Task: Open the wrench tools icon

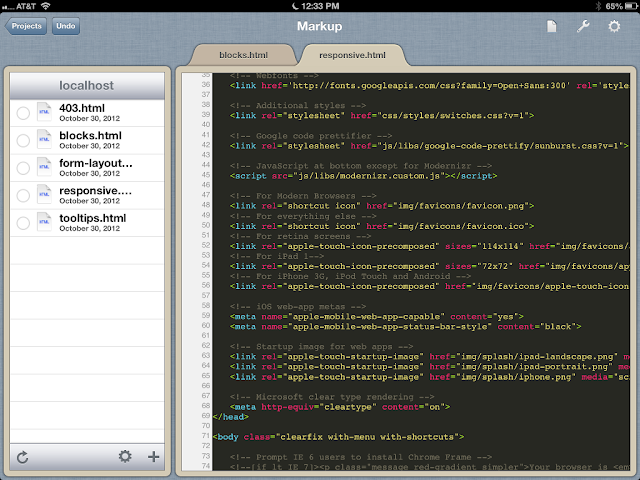Action: tap(583, 26)
